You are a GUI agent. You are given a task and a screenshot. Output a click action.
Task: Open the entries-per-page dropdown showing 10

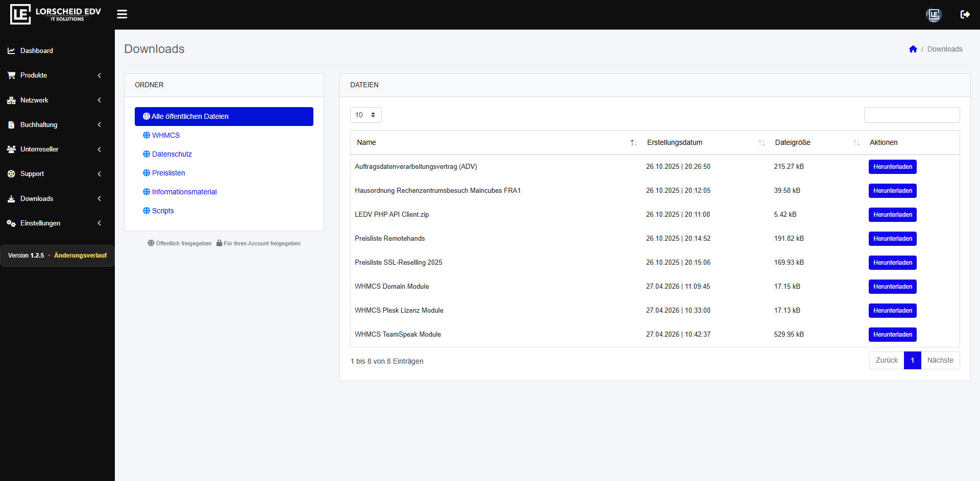click(x=366, y=115)
